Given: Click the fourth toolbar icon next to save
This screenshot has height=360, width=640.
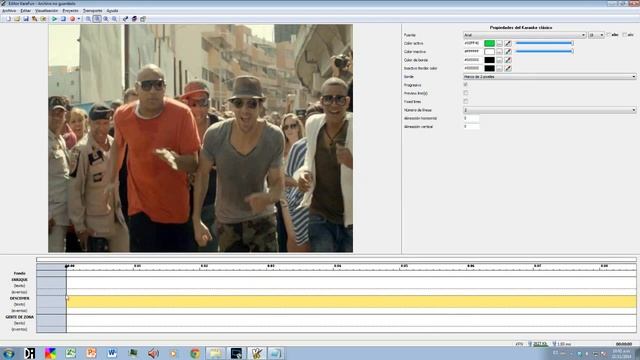Looking at the screenshot, I should click(34, 19).
